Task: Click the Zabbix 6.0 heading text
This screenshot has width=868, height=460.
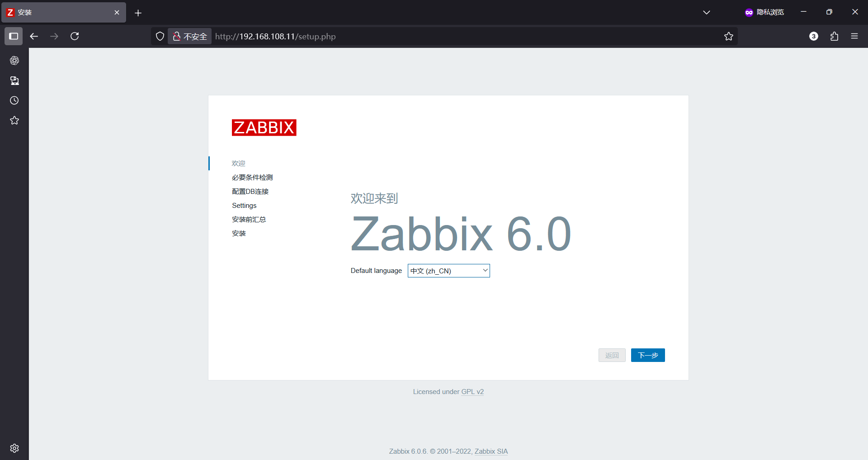Action: [461, 234]
